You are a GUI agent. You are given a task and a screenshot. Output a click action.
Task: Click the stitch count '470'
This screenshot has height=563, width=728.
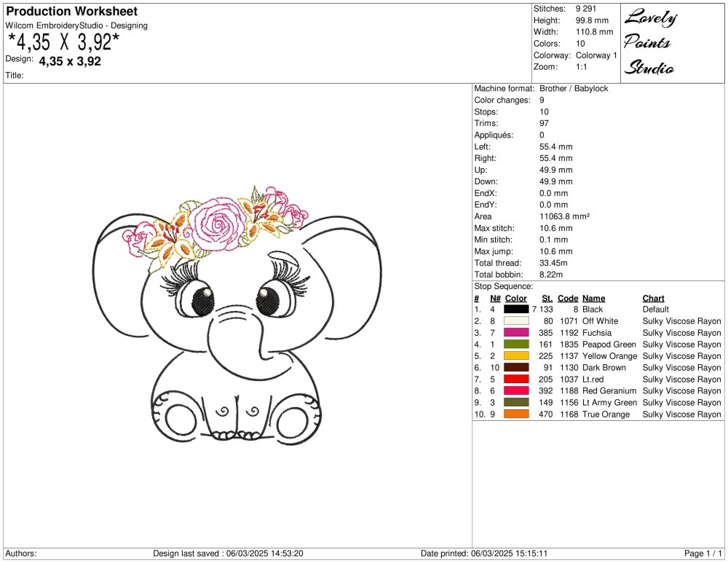(x=545, y=414)
